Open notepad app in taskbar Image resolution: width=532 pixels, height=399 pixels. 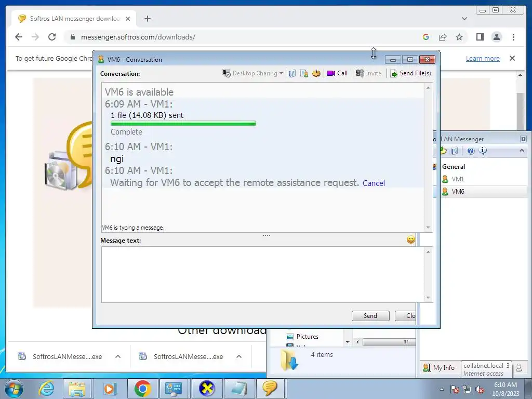click(239, 389)
